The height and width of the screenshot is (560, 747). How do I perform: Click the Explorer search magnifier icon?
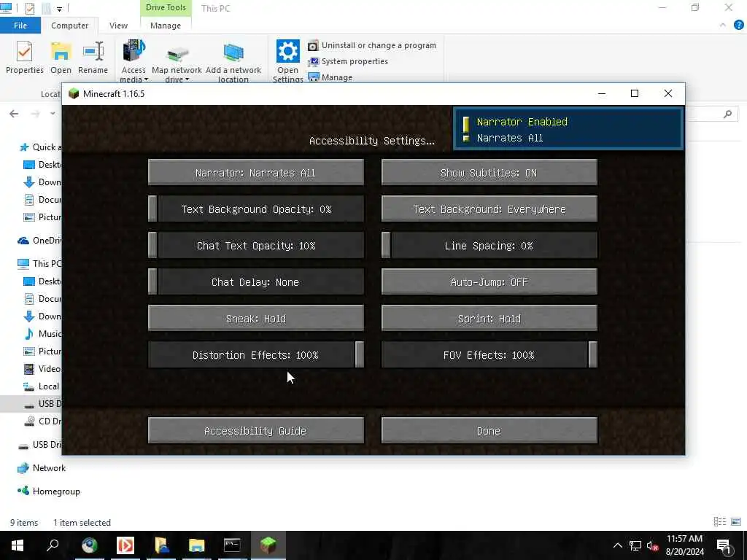click(727, 114)
